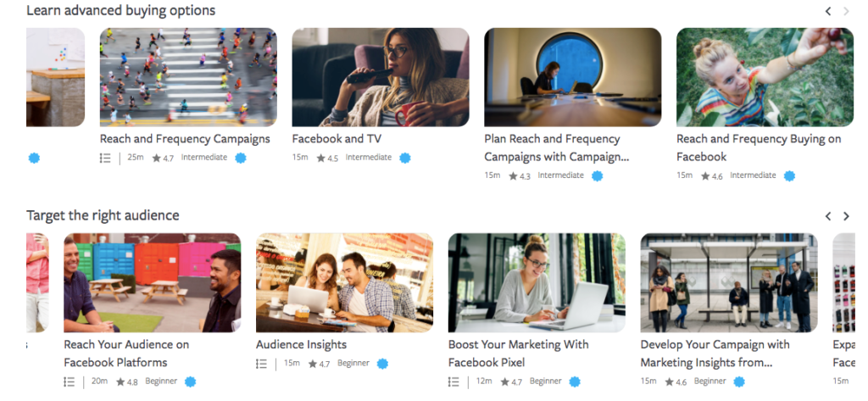Click the list icon under Reach Your Audience on Facebook Platforms
868x401 pixels.
point(70,382)
